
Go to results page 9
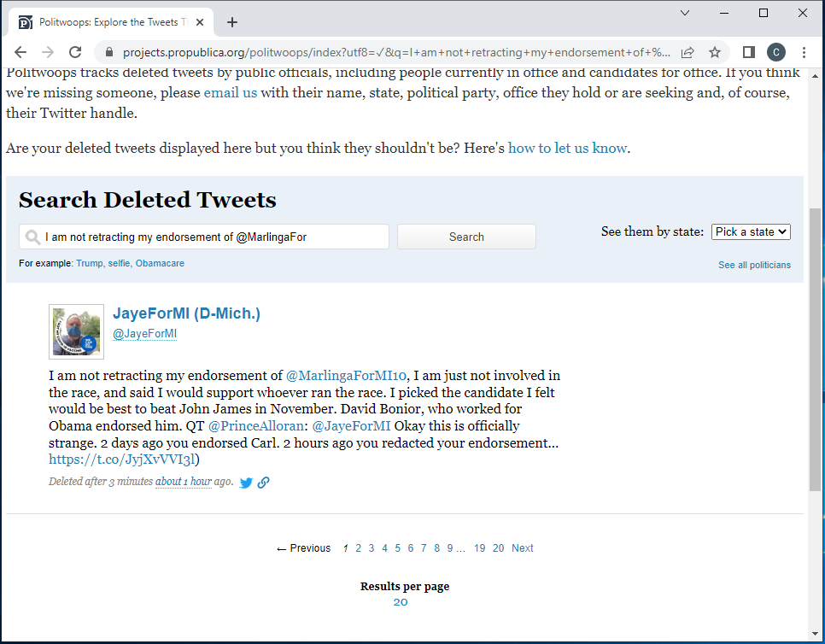point(450,548)
